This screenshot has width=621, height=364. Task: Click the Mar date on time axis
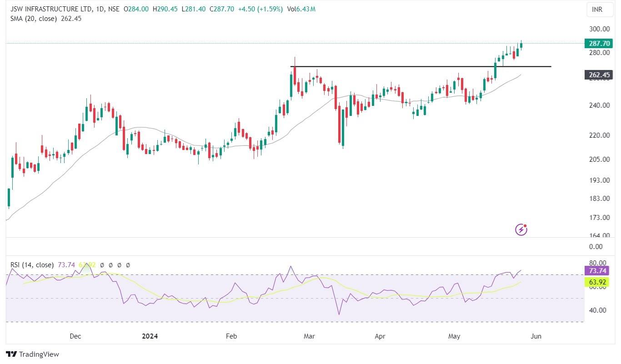[x=310, y=336]
